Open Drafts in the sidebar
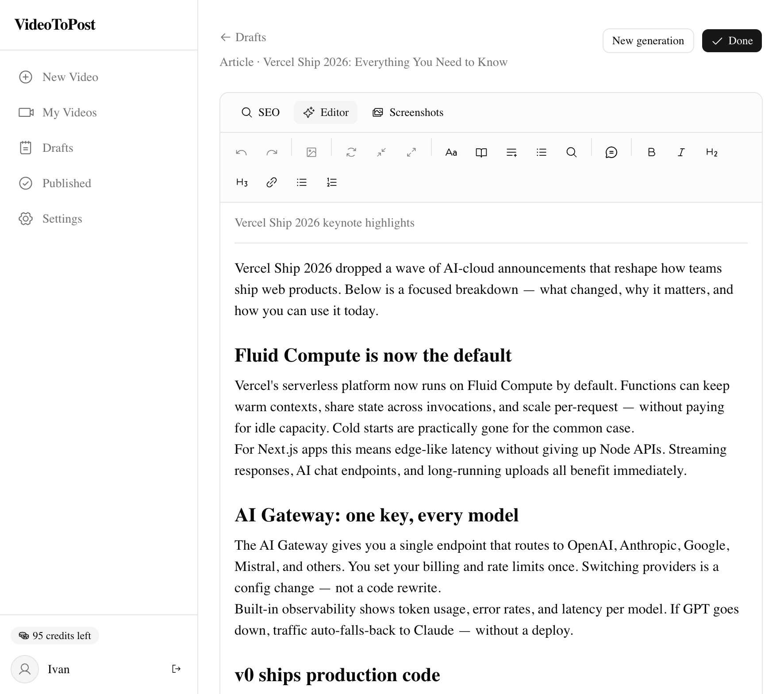This screenshot has height=694, width=784. point(99,148)
